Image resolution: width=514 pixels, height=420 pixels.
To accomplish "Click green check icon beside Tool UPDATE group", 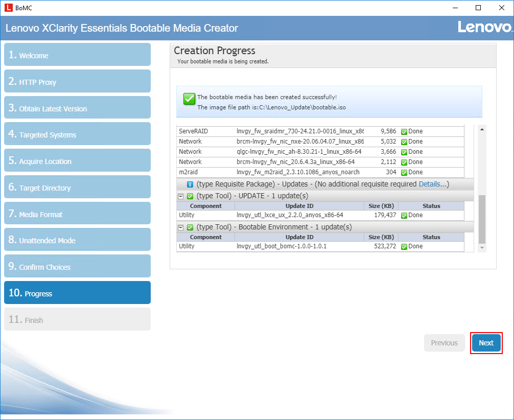I will tap(190, 196).
